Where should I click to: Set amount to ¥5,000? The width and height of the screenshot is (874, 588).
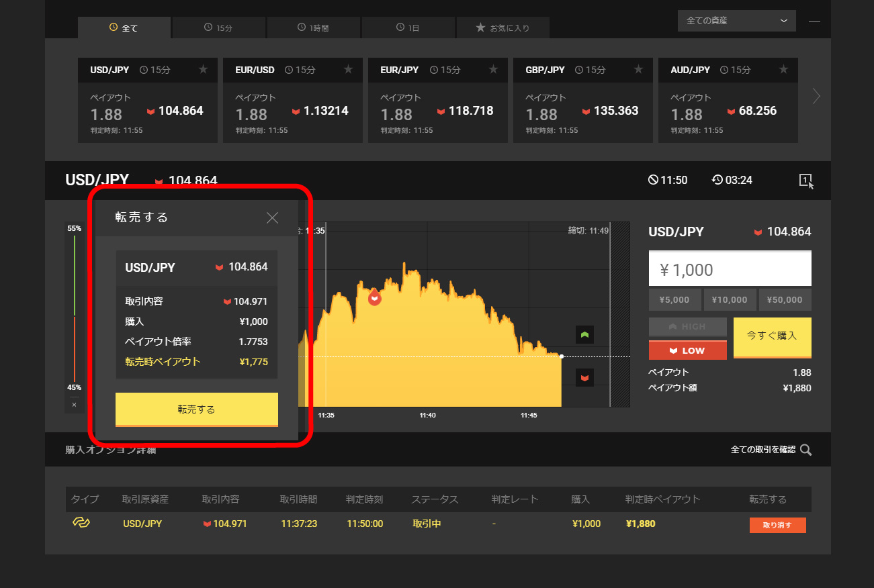coord(674,300)
